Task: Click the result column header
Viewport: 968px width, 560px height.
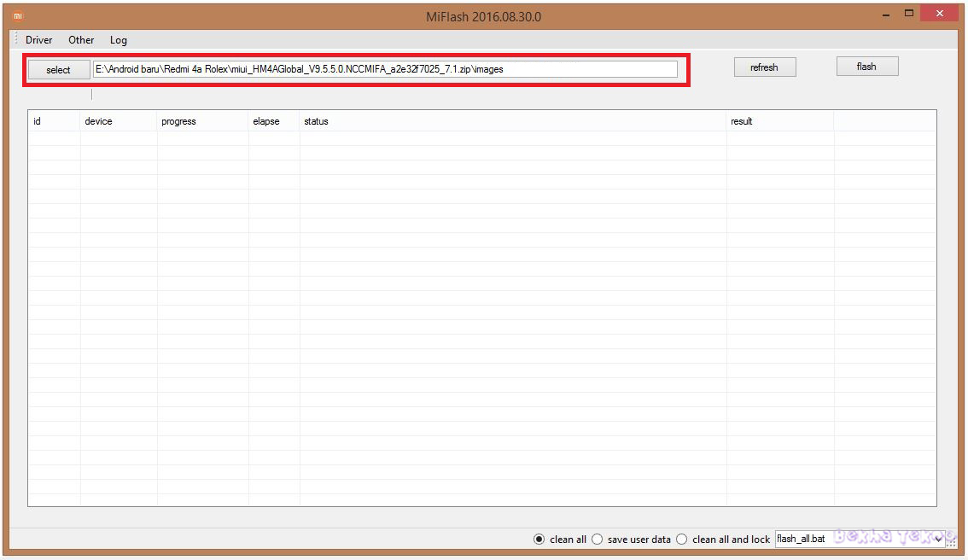Action: [x=780, y=121]
